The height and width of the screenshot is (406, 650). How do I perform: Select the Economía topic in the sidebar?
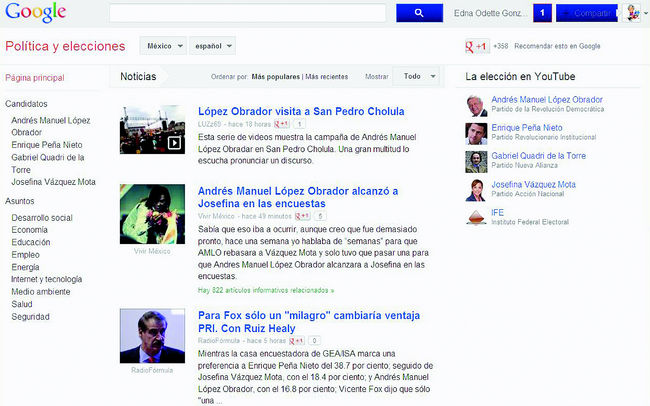coord(30,230)
